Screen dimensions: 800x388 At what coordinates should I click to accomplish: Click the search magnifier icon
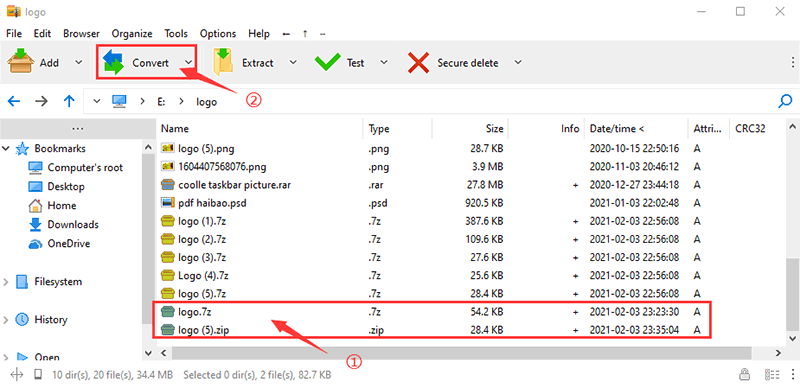(785, 101)
